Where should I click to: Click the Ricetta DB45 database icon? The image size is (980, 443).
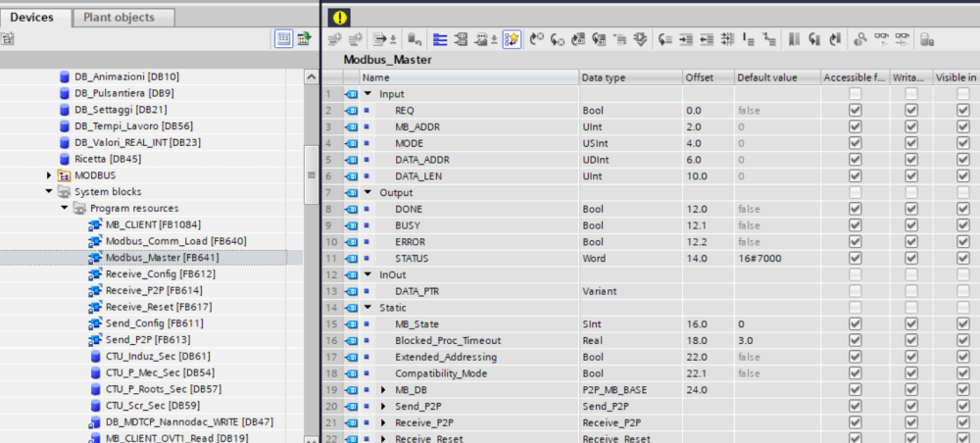[x=65, y=159]
